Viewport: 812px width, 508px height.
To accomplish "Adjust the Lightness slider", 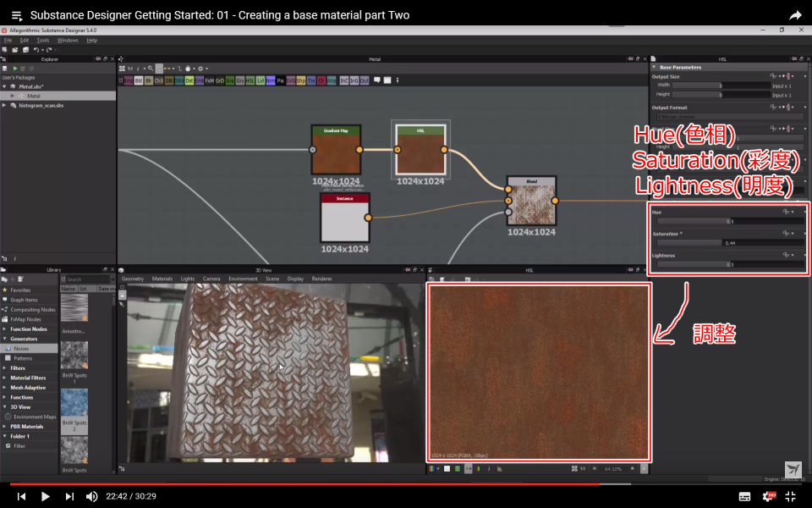I will click(730, 264).
